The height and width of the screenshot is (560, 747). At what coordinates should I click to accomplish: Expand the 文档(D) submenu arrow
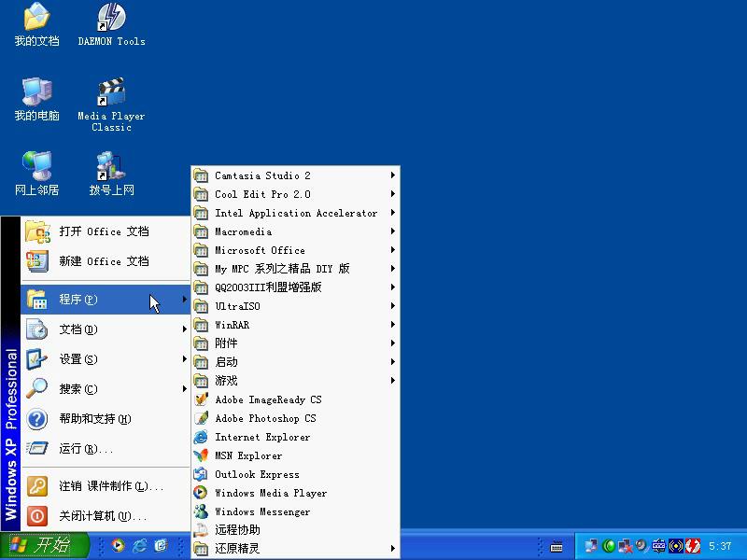(184, 329)
